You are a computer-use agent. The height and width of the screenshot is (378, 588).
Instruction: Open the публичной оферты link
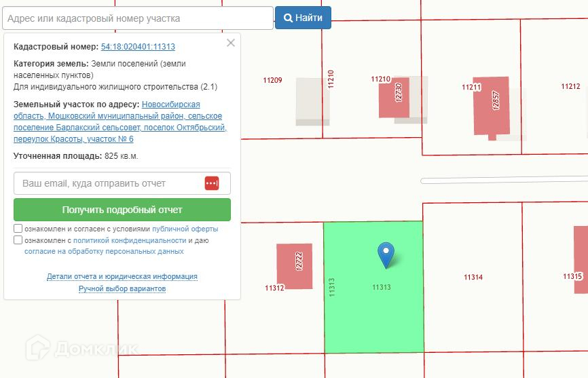click(x=185, y=229)
